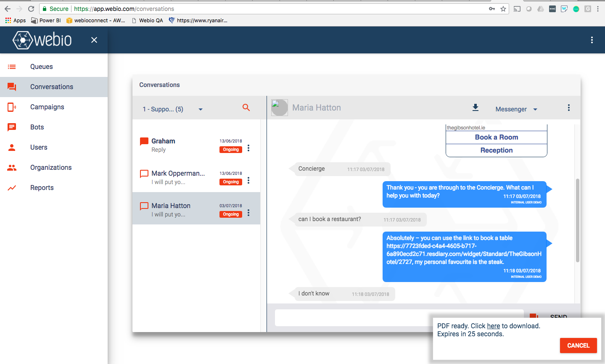Viewport: 605px width, 364px height.
Task: Open the Queues sidebar item
Action: (54, 66)
